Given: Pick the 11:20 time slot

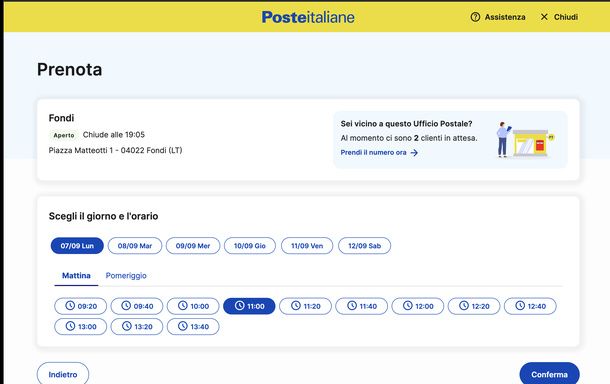Looking at the screenshot, I should [x=305, y=306].
